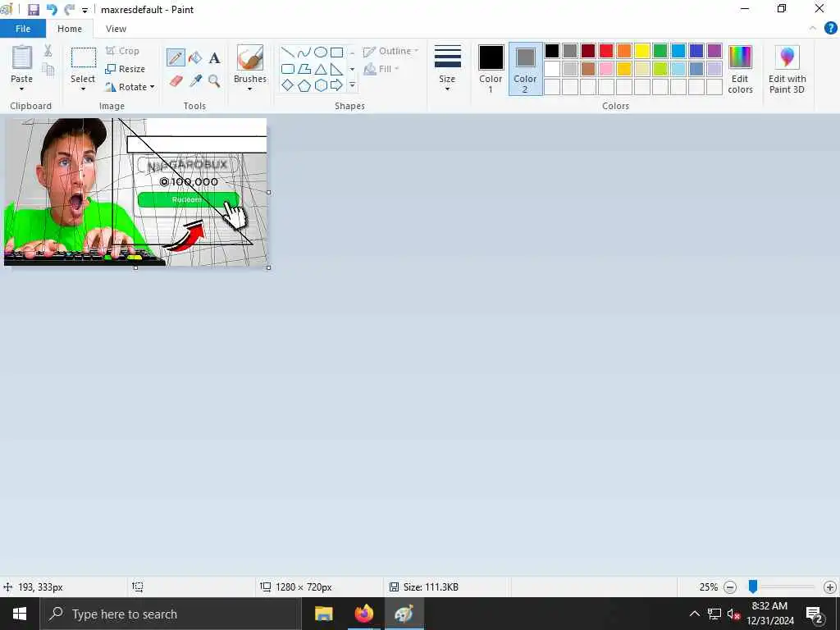Switch to the Home tab
This screenshot has width=840, height=630.
pyautogui.click(x=70, y=29)
